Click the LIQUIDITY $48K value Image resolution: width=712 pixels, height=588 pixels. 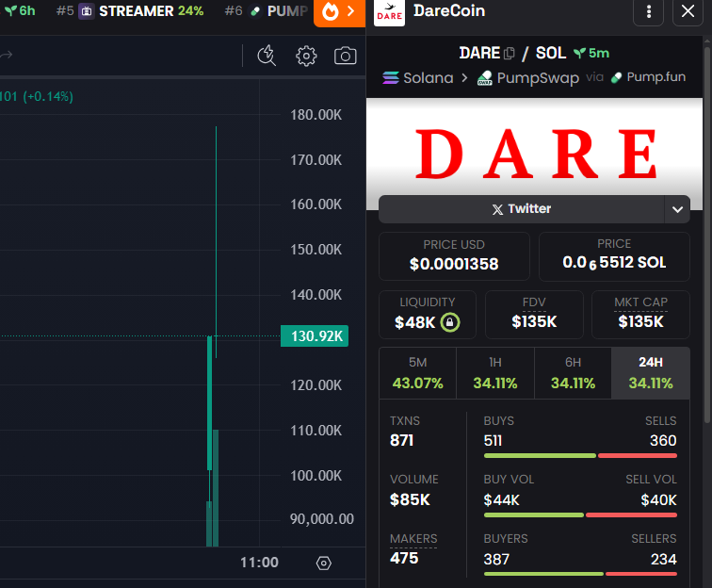coord(414,322)
